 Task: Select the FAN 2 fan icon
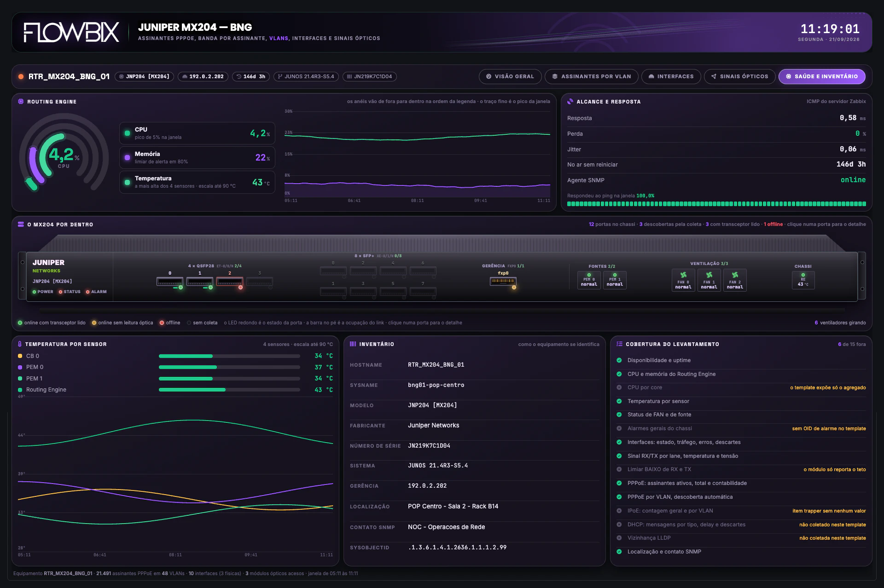coord(735,275)
